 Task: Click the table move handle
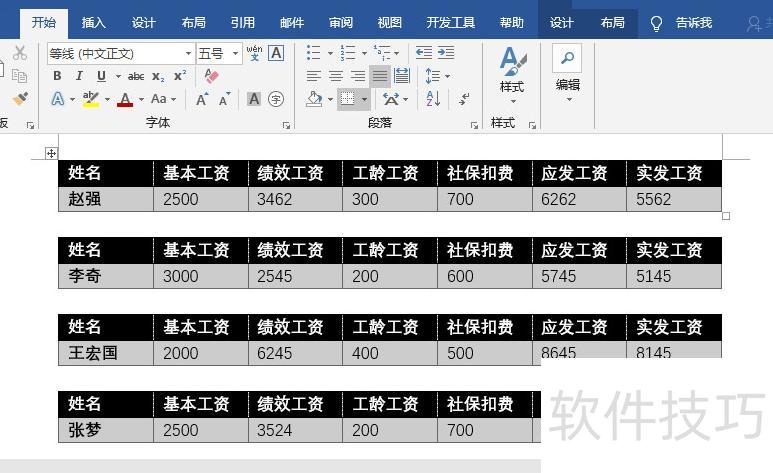click(x=51, y=153)
